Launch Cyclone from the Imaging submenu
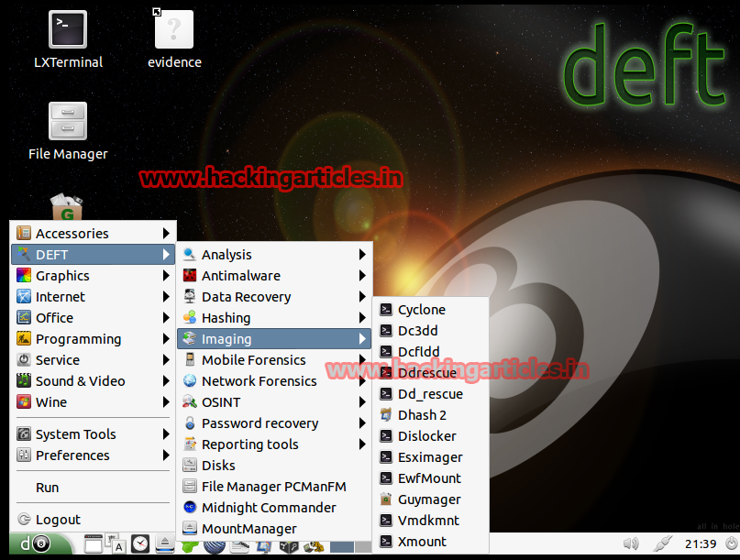 pyautogui.click(x=430, y=310)
